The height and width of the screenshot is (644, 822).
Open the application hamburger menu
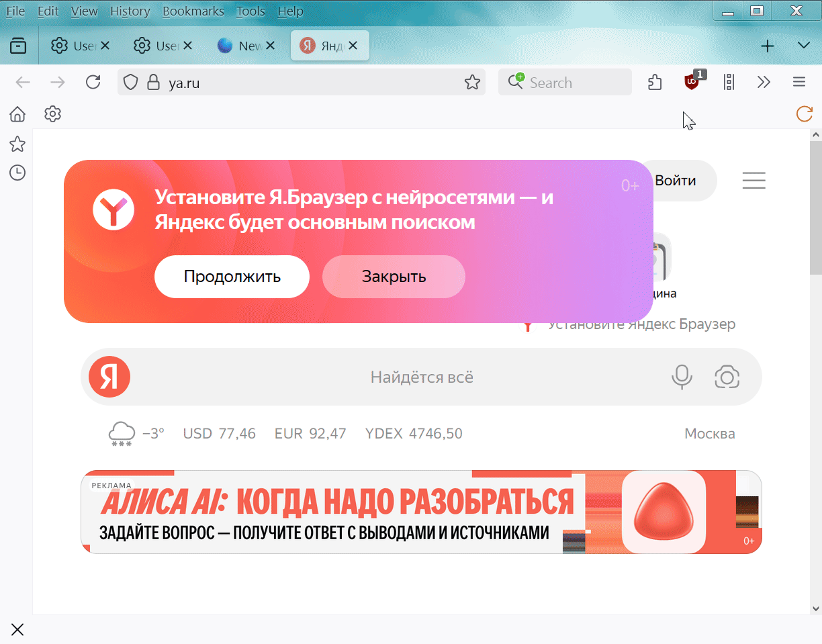pos(799,83)
